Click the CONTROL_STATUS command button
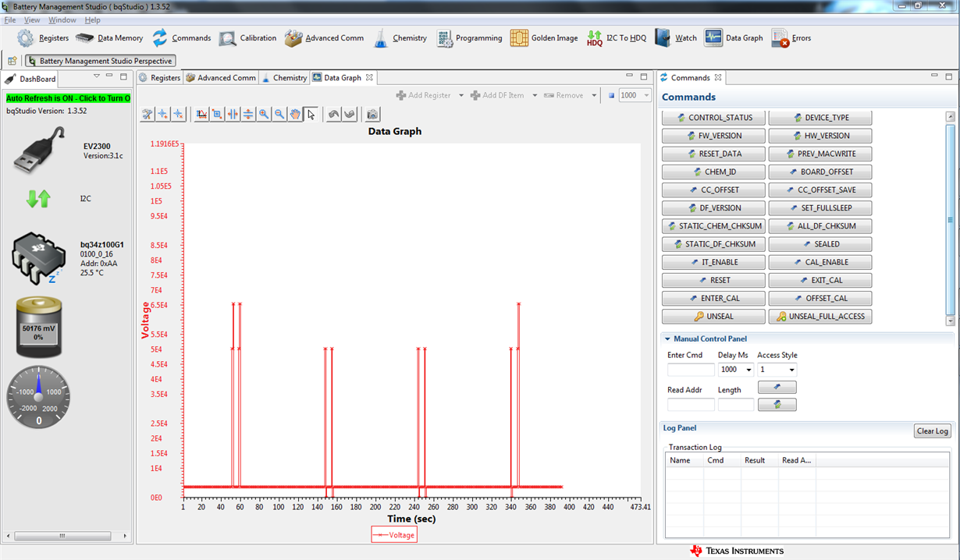Image resolution: width=960 pixels, height=560 pixels. [713, 118]
